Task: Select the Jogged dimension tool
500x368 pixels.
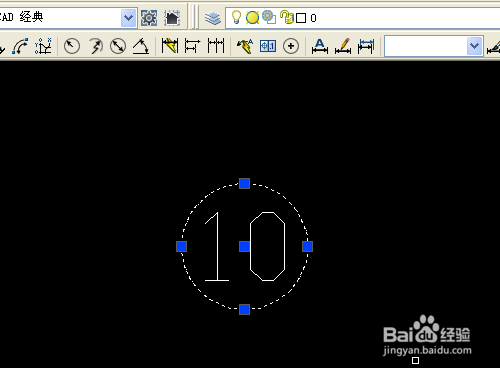Action: click(x=96, y=46)
